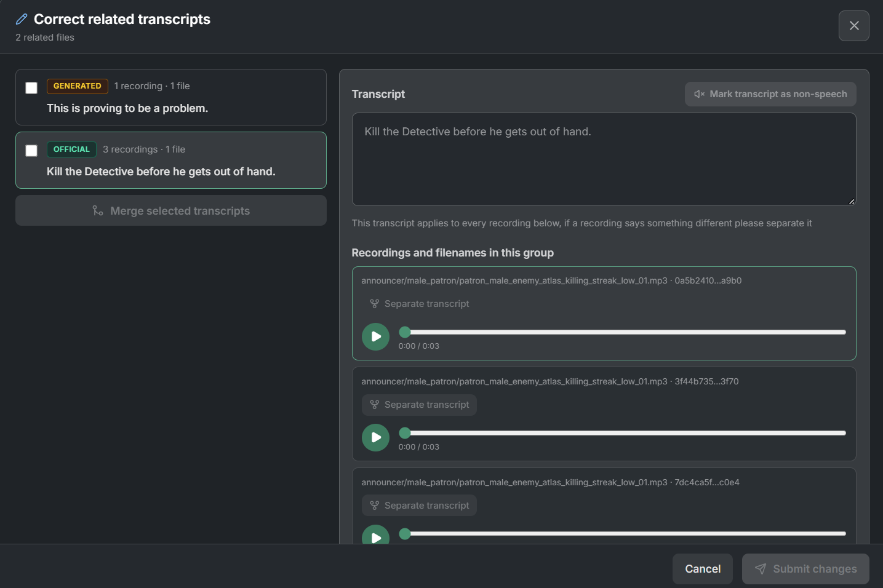This screenshot has width=883, height=588.
Task: Play recording 7dc4ca5f...c0e4
Action: click(x=375, y=534)
